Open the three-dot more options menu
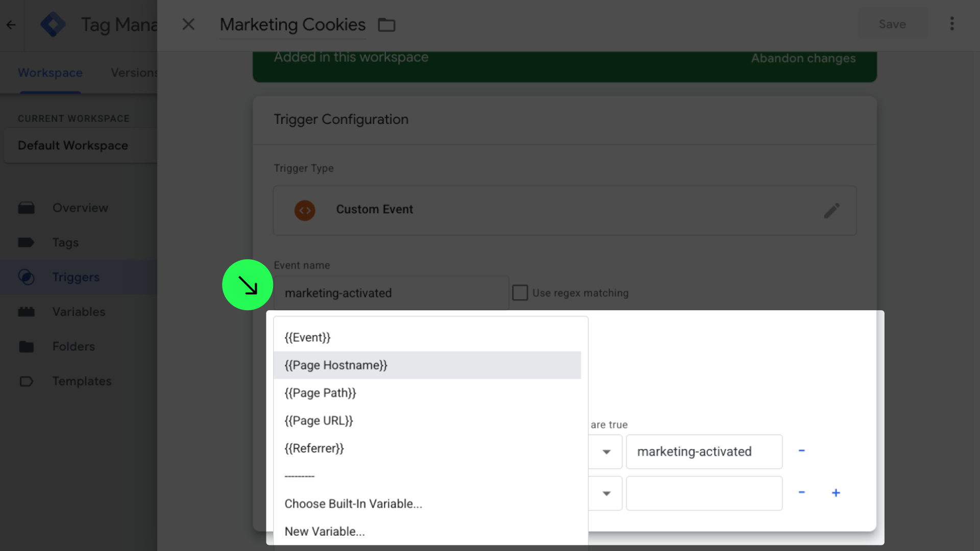Screen dimensions: 980x551 click(952, 24)
